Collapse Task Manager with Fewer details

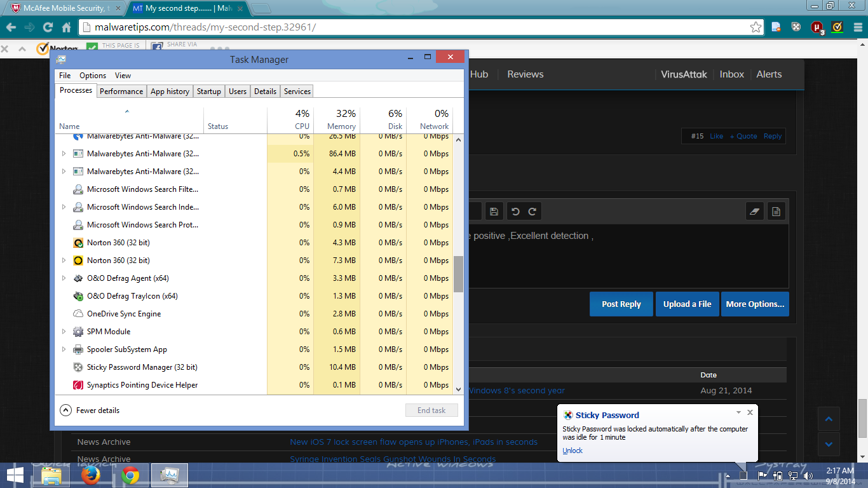90,410
